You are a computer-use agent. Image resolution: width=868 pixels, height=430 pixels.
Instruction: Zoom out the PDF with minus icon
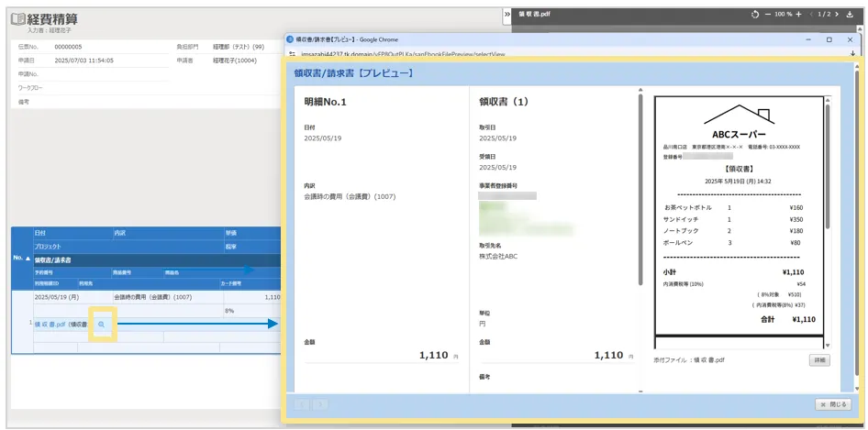pos(768,14)
